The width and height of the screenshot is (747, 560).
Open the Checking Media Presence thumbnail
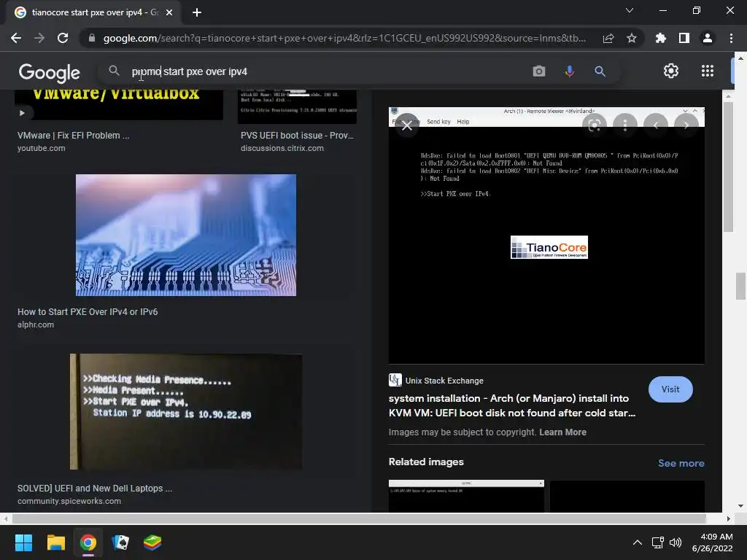tap(186, 411)
